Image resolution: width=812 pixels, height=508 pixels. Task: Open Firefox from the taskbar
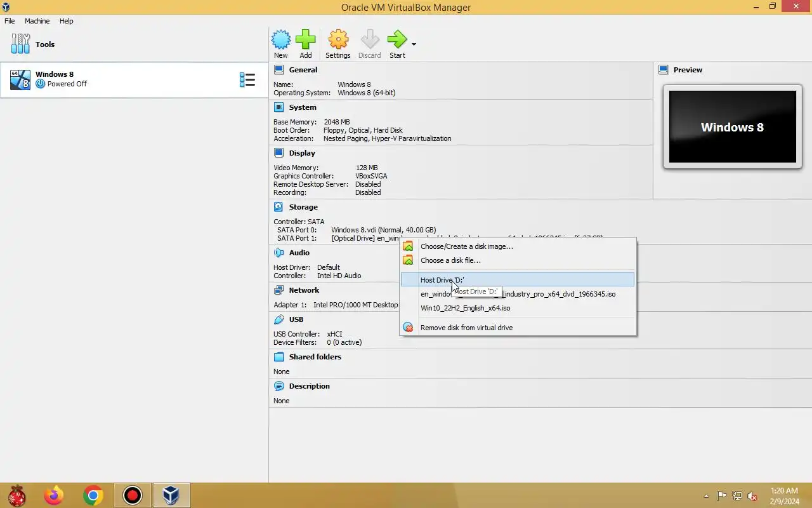coord(54,495)
